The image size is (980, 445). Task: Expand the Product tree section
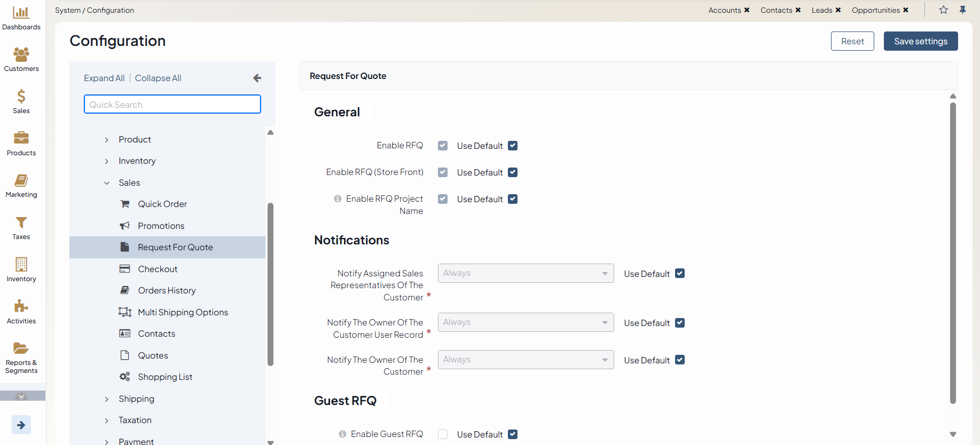[x=107, y=140]
